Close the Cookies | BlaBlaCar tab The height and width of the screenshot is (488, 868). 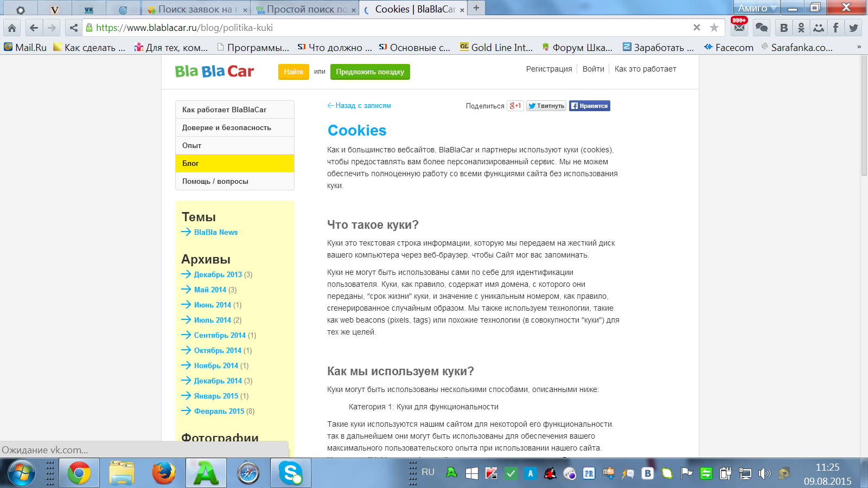(x=462, y=10)
